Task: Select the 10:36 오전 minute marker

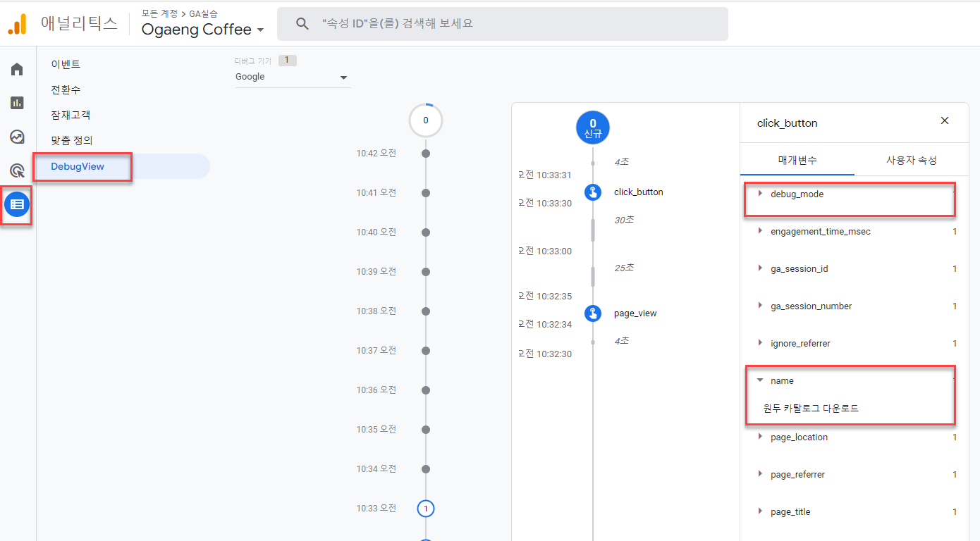Action: coord(425,390)
